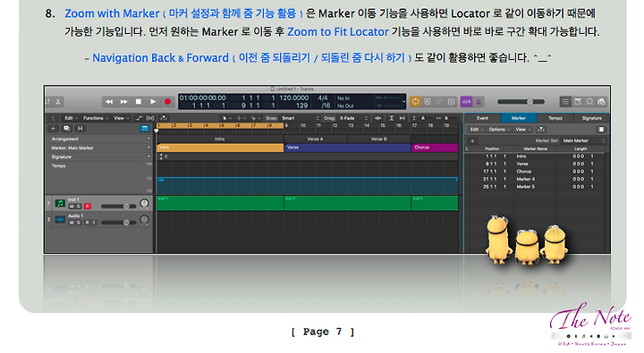Toggle the purple Count-in 1234 button
The width and height of the screenshot is (644, 353).
pyautogui.click(x=466, y=101)
